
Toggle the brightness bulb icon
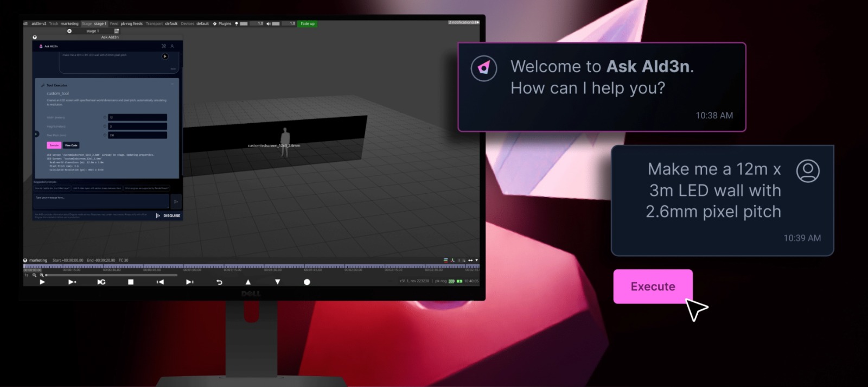coord(237,24)
